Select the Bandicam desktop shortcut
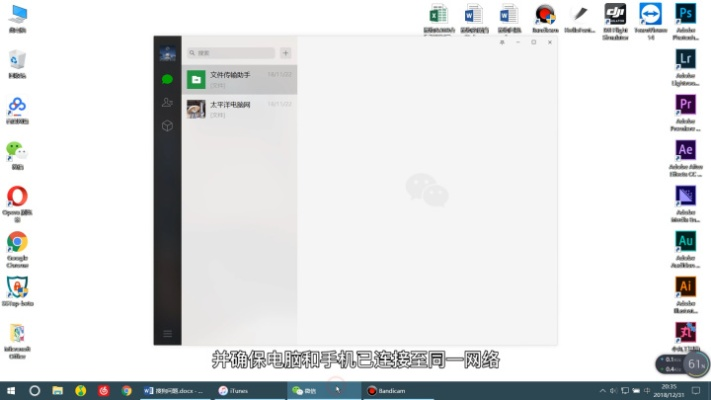The height and width of the screenshot is (400, 711). [x=545, y=19]
